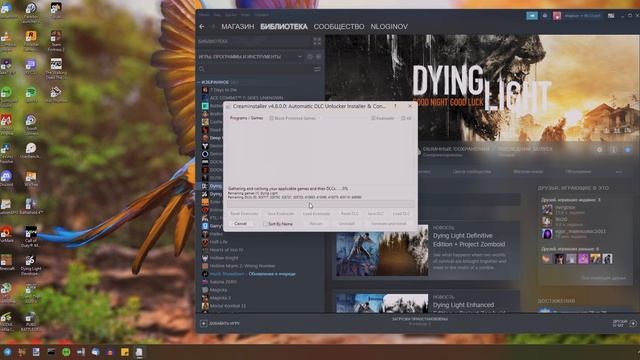
Task: Open the Steam account avatar menu
Action: tap(557, 16)
